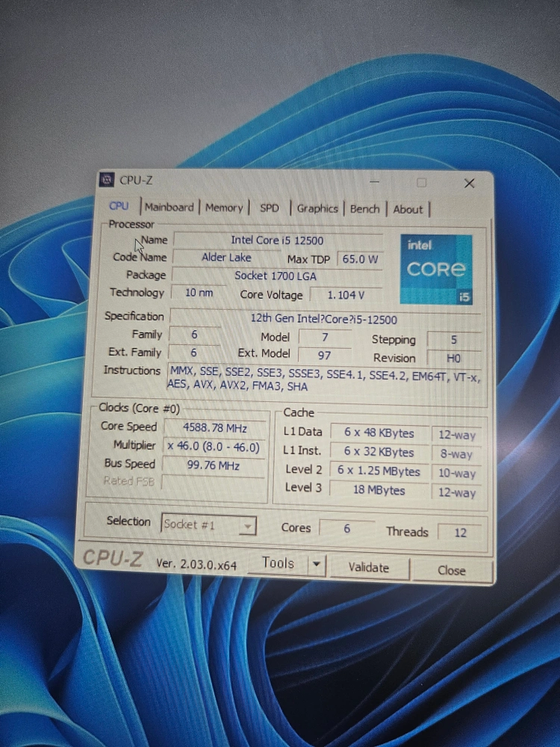The height and width of the screenshot is (747, 560).
Task: Open the Tools dropdown arrow
Action: tap(316, 565)
